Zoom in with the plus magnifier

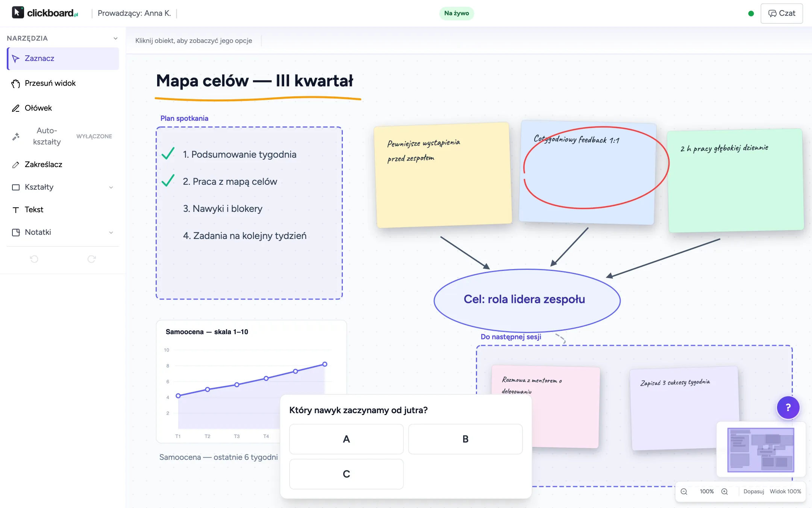pos(724,491)
